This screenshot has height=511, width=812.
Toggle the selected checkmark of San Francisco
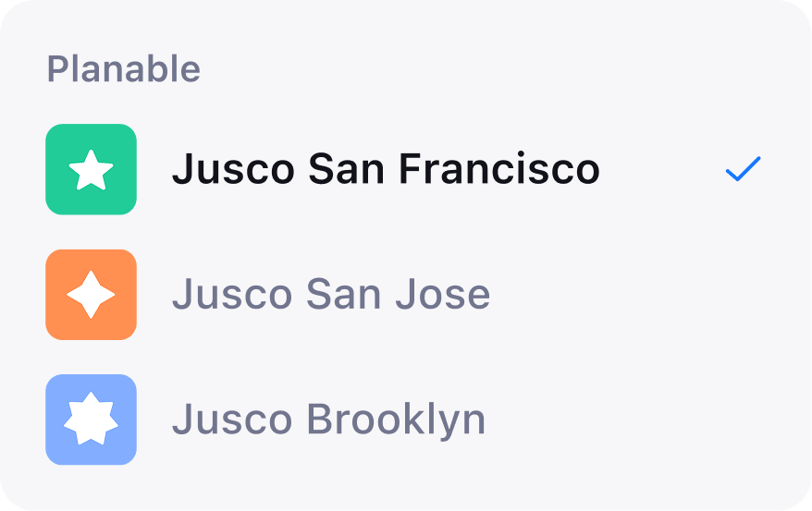[x=744, y=169]
